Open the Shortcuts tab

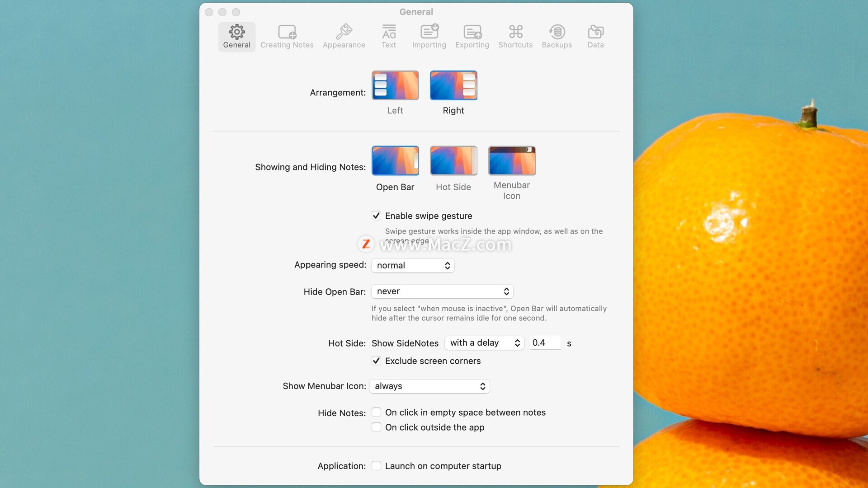pos(515,37)
